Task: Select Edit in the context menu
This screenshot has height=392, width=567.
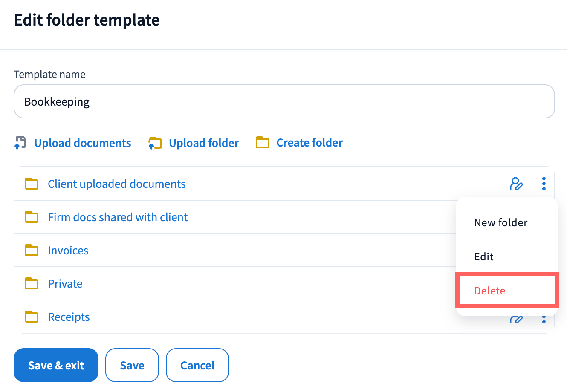Action: 484,257
